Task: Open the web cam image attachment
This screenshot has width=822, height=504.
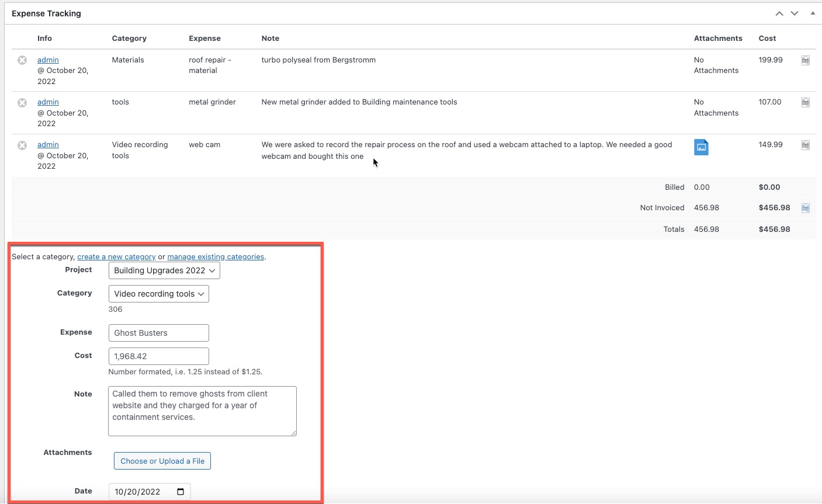Action: coord(701,147)
